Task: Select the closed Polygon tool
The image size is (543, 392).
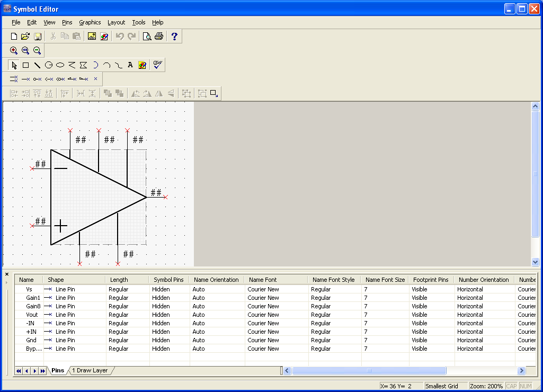Action: click(x=84, y=65)
